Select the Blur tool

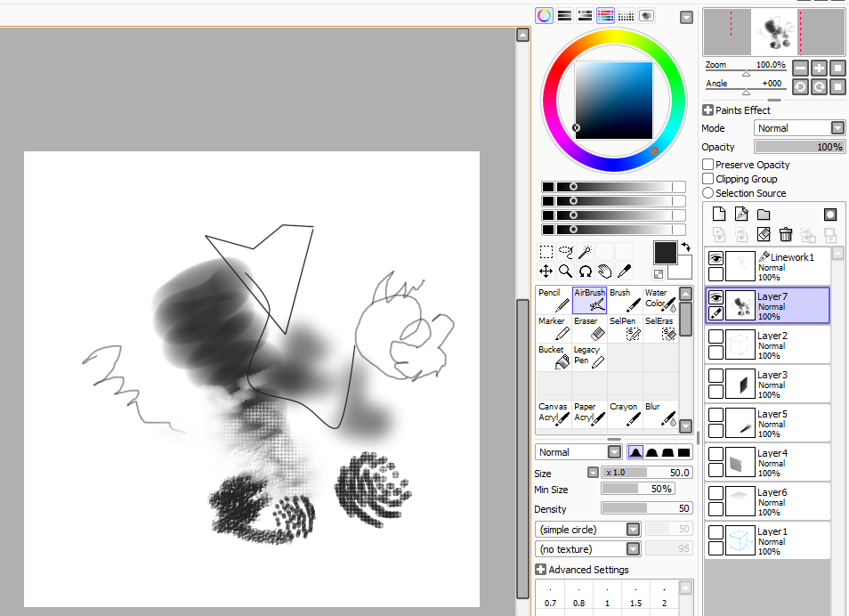click(660, 414)
